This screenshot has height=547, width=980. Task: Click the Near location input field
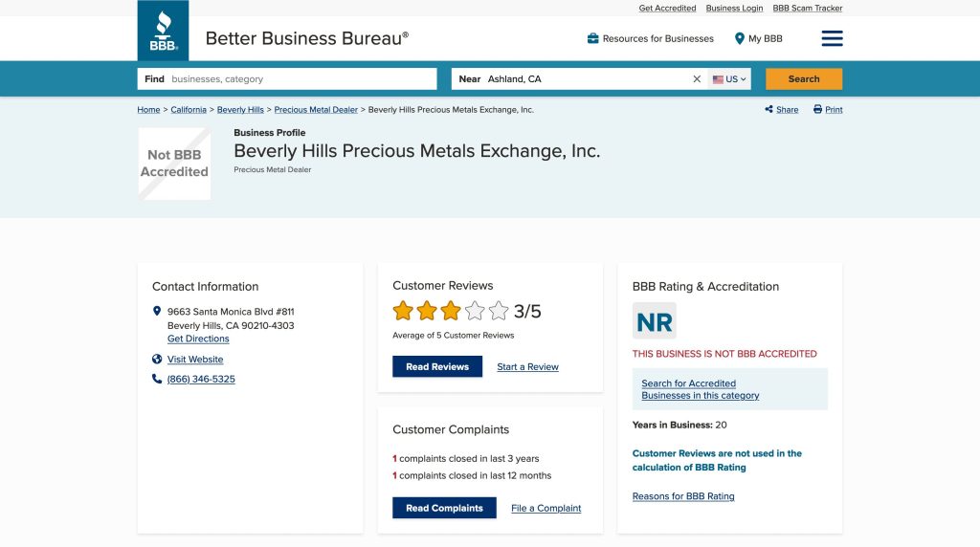[584, 79]
